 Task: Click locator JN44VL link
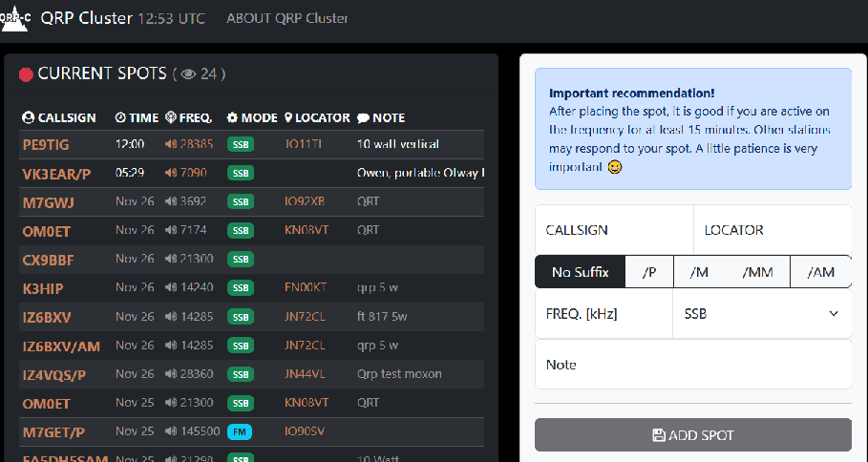coord(305,374)
